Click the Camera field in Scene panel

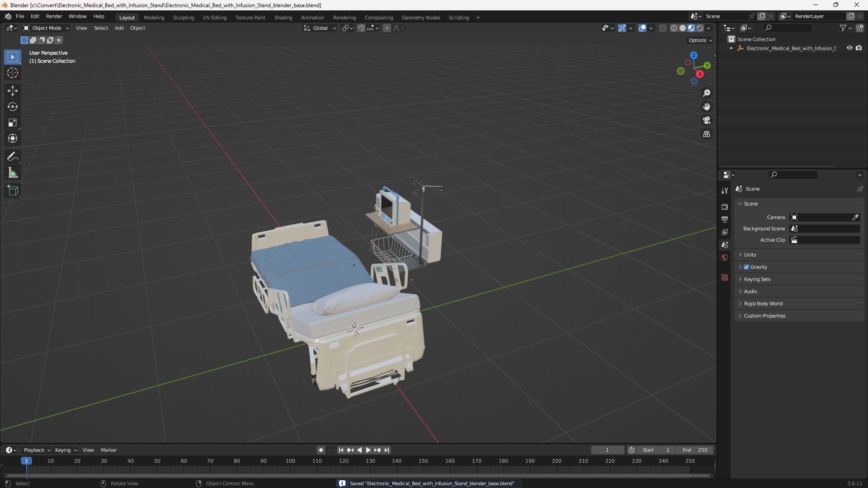[x=825, y=217]
